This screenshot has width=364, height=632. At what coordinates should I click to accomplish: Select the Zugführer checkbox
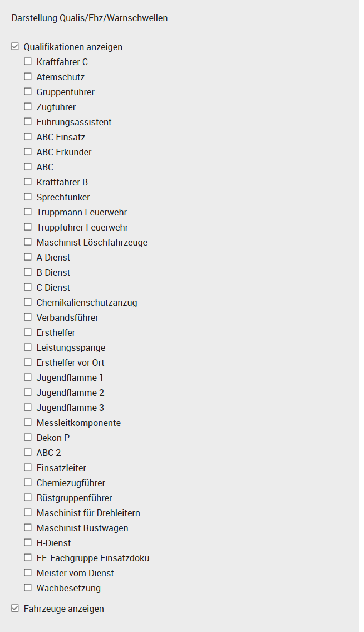[x=28, y=107]
